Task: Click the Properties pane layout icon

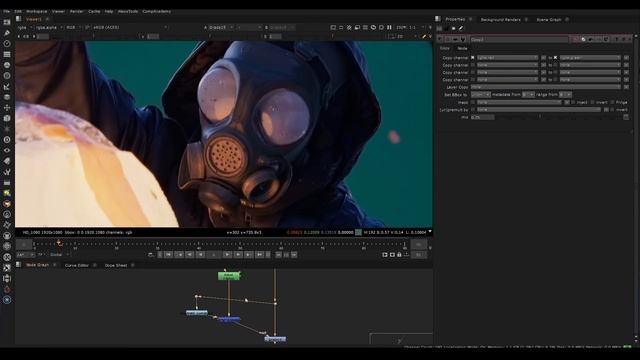Action: coord(438,19)
